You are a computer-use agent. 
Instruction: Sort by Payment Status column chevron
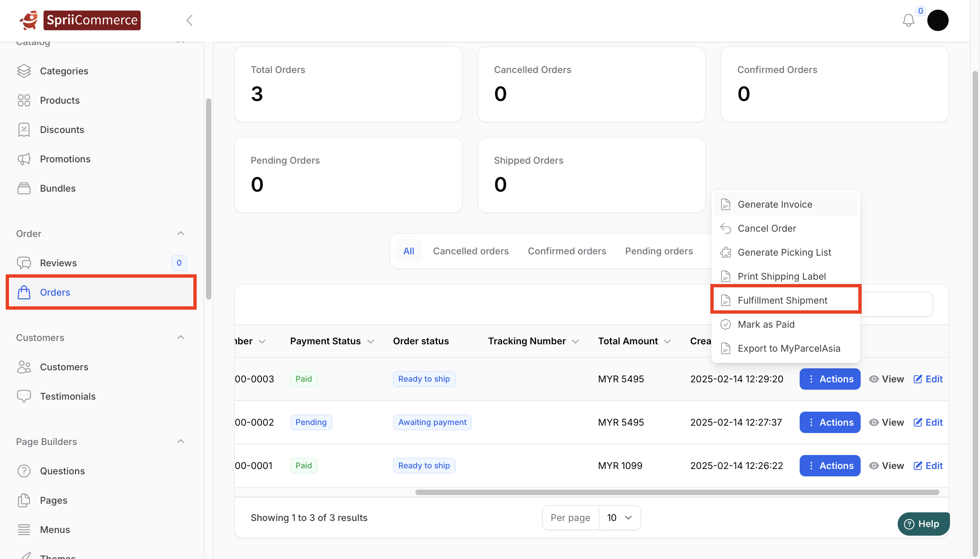pos(370,341)
